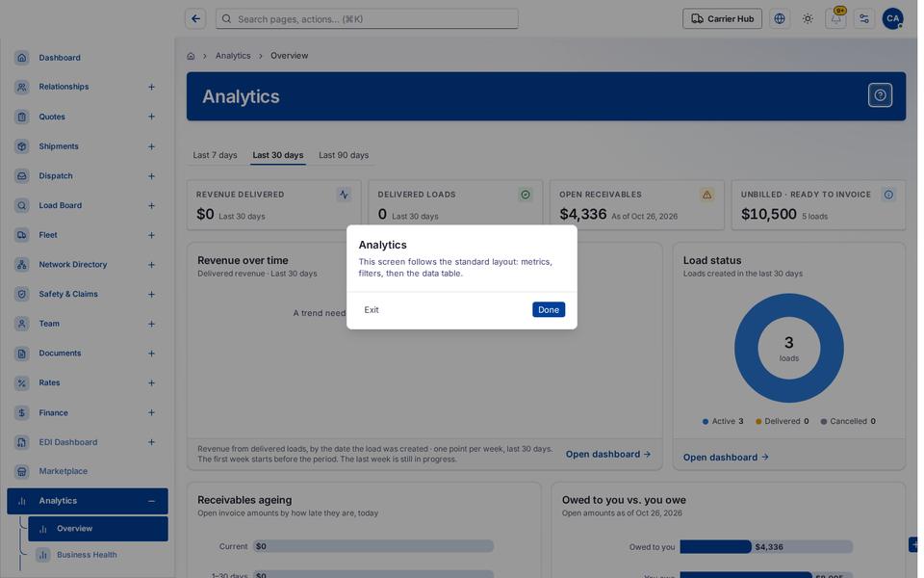The width and height of the screenshot is (924, 578).
Task: Click the help icon in Analytics banner
Action: pos(880,95)
